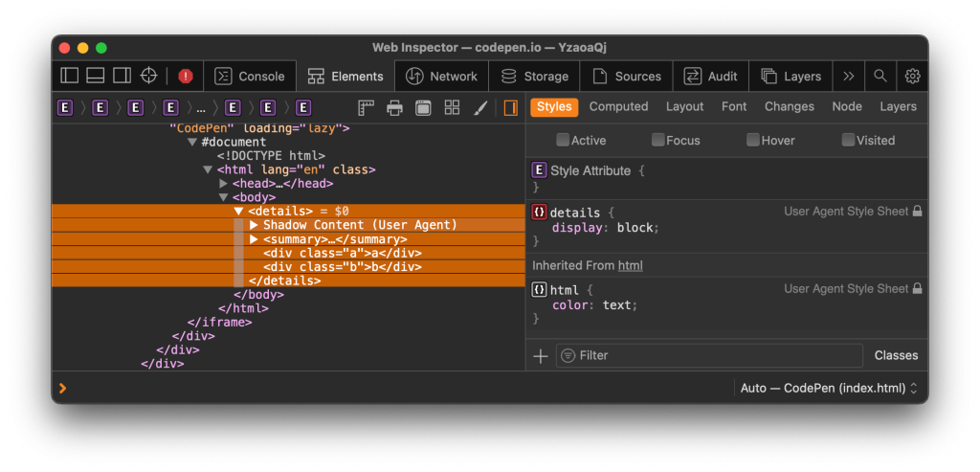Toggle rulers icon in Elements toolbar
The width and height of the screenshot is (980, 472).
[366, 107]
